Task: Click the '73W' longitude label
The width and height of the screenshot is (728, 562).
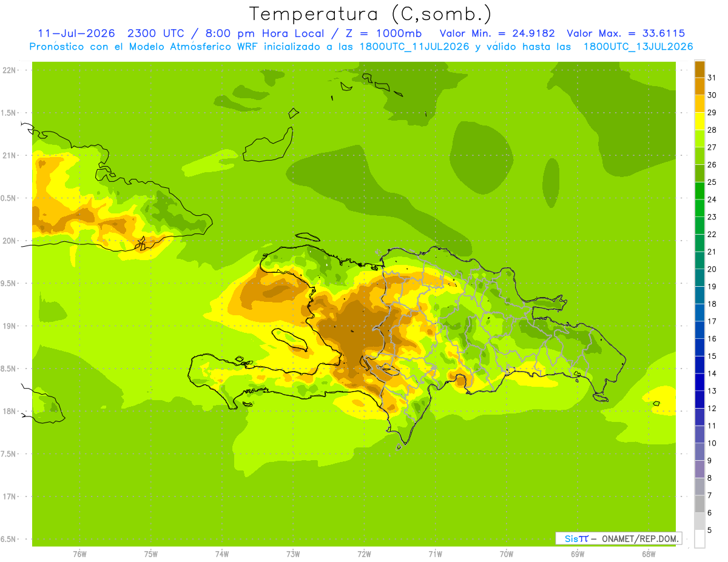Action: click(293, 554)
